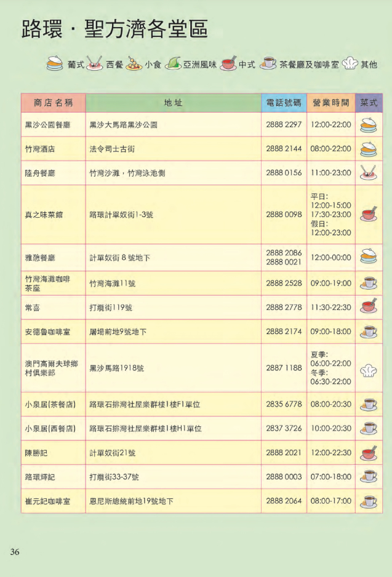Click the 葡式 cuisine icon in the legend
The image size is (392, 577).
(x=55, y=63)
